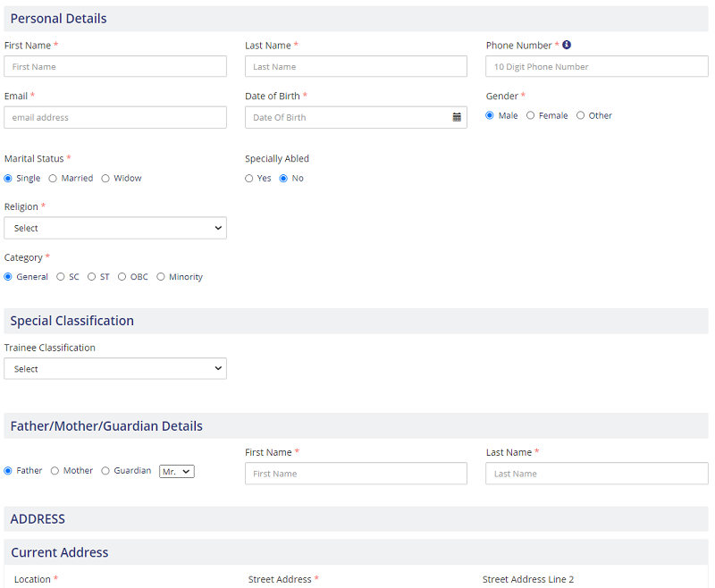Mark Specially Abled as Yes
The width and height of the screenshot is (715, 588).
249,178
